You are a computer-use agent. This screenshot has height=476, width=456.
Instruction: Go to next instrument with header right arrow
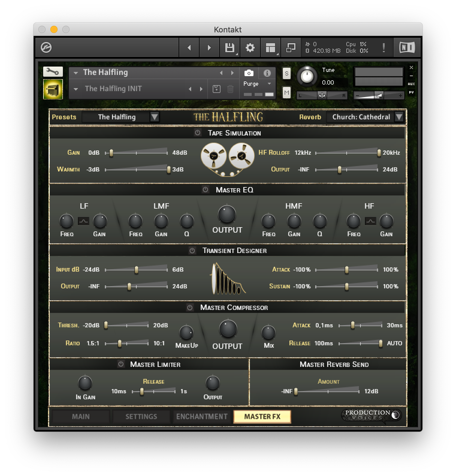coord(209,47)
